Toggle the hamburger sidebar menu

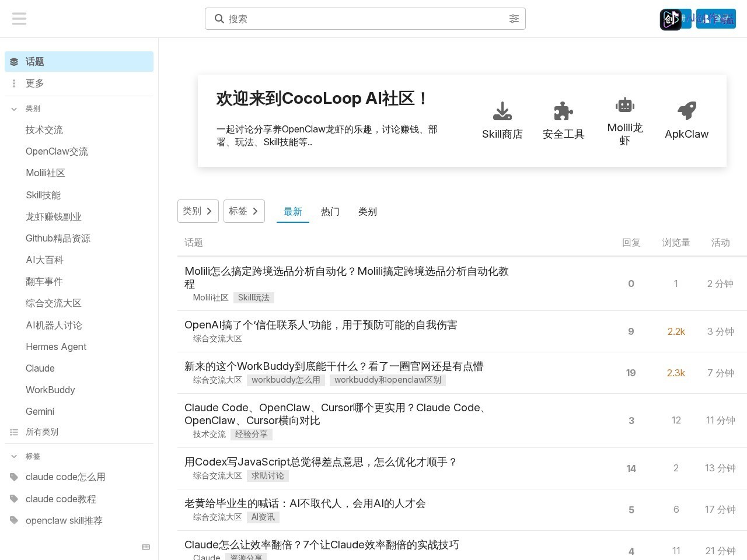19,19
